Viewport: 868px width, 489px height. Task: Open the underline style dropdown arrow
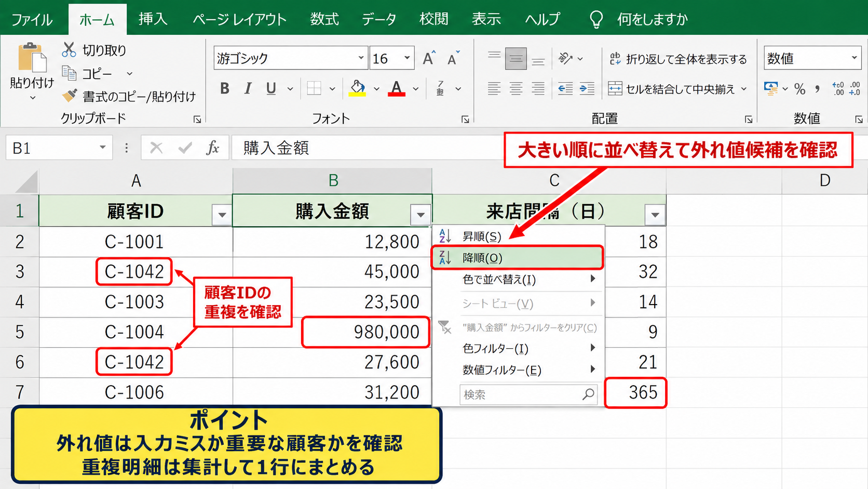click(290, 89)
